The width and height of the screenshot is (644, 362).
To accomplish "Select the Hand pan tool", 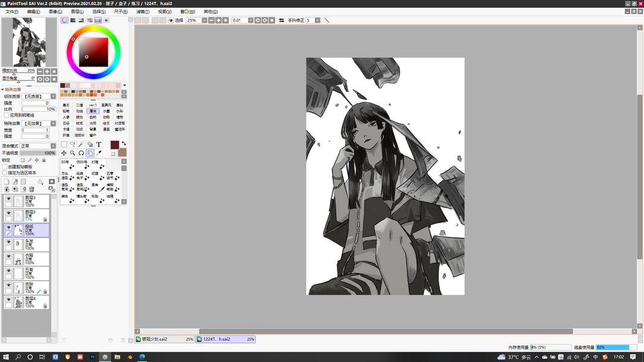I will coord(90,153).
